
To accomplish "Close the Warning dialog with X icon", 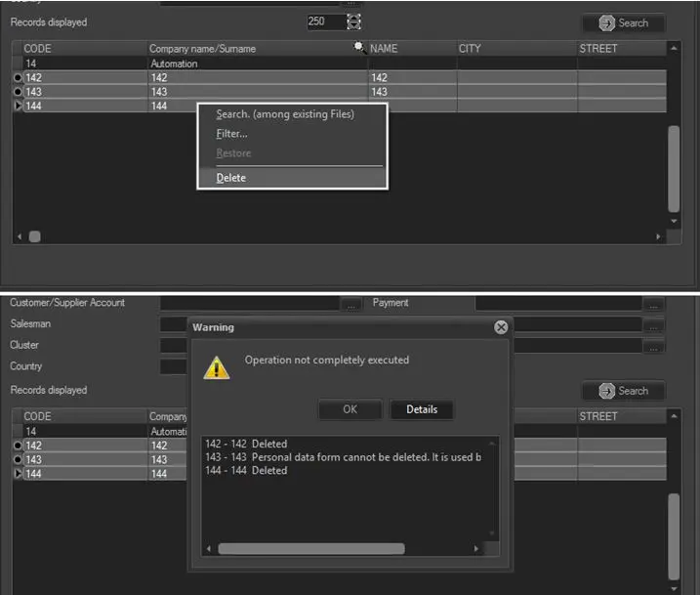I will (x=501, y=327).
